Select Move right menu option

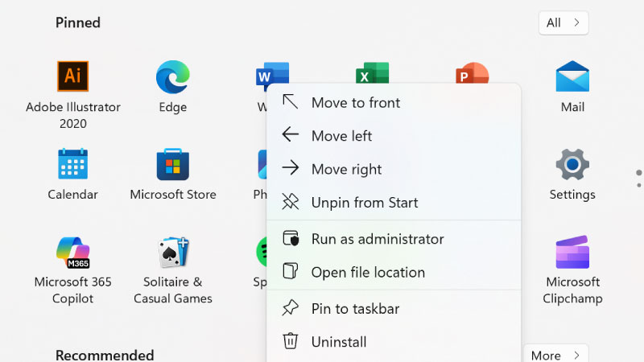pos(346,169)
